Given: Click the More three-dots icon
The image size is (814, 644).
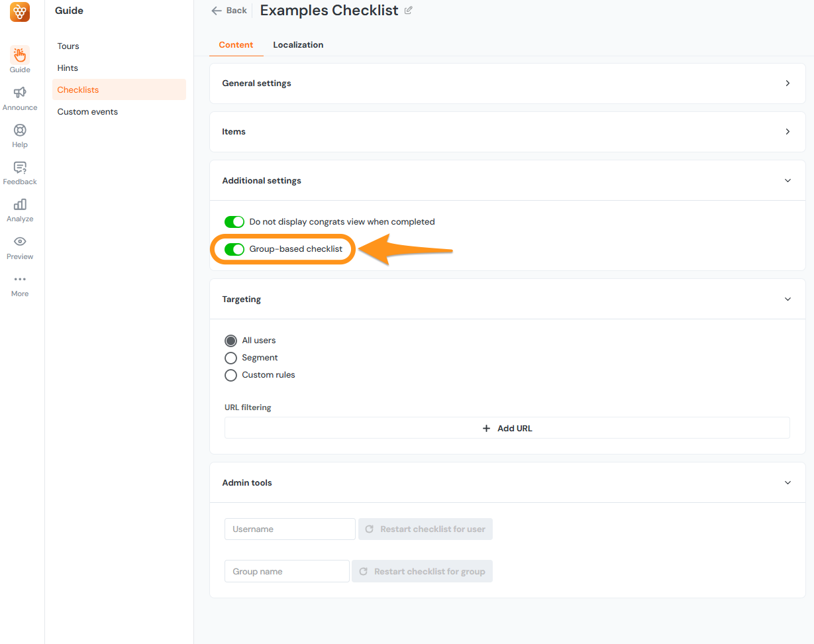Looking at the screenshot, I should 20,280.
